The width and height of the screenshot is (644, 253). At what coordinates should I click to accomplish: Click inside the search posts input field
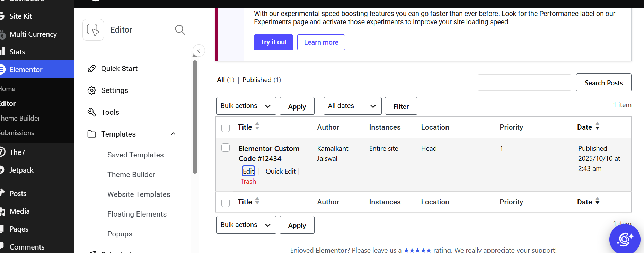click(524, 82)
